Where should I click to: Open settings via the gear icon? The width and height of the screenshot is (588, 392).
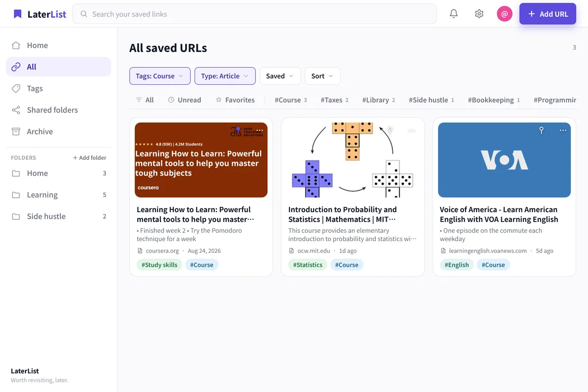coord(479,14)
